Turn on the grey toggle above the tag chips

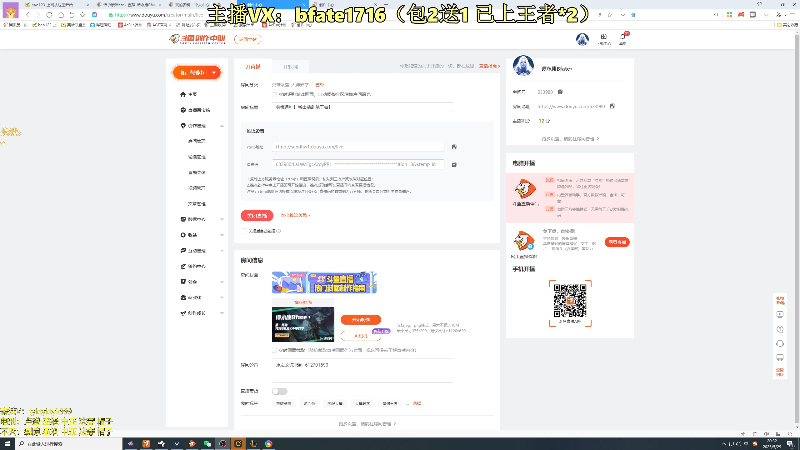click(x=279, y=391)
